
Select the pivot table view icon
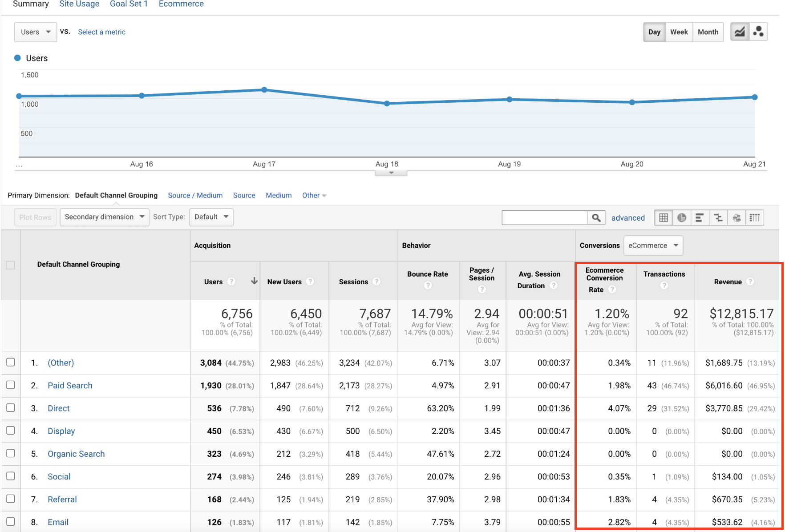[x=755, y=218]
